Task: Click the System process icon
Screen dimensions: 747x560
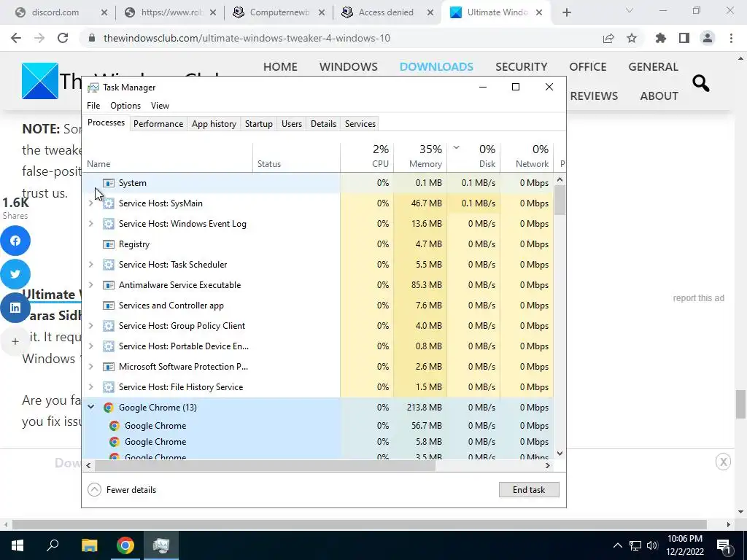Action: click(x=109, y=183)
